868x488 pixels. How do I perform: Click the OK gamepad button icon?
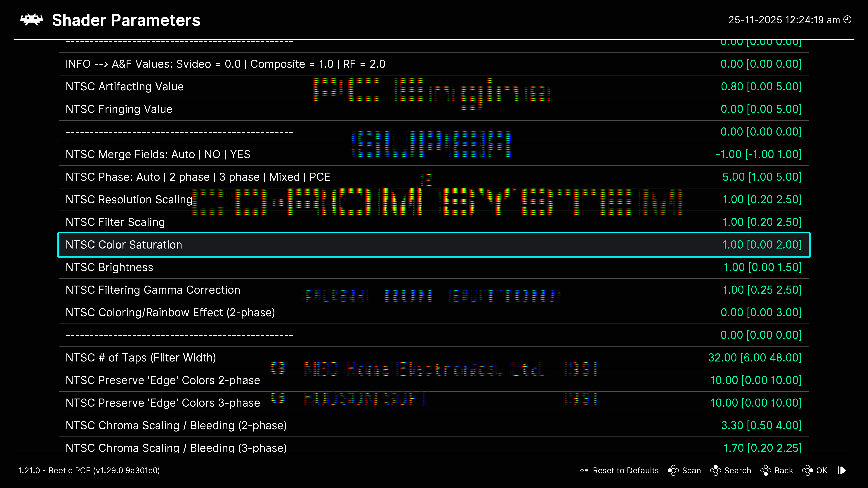click(807, 470)
